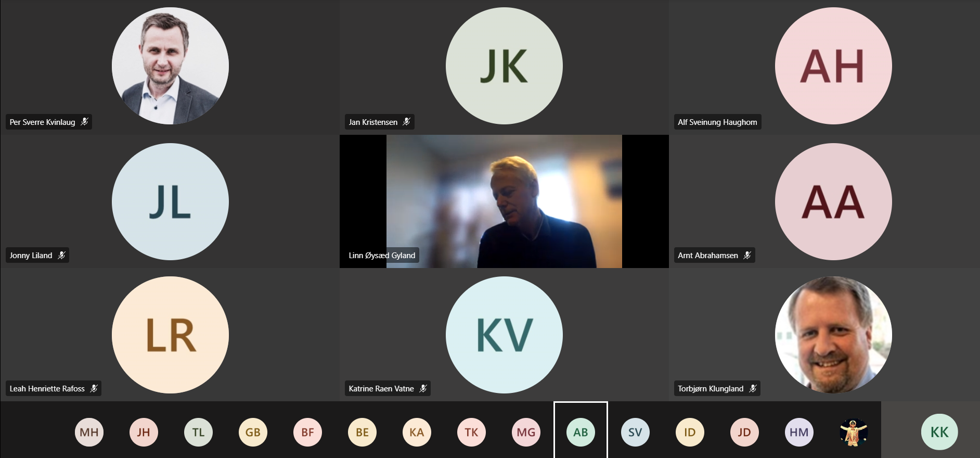Click the muted mic icon beside Per Sverre Kvinlaug

[x=84, y=122]
